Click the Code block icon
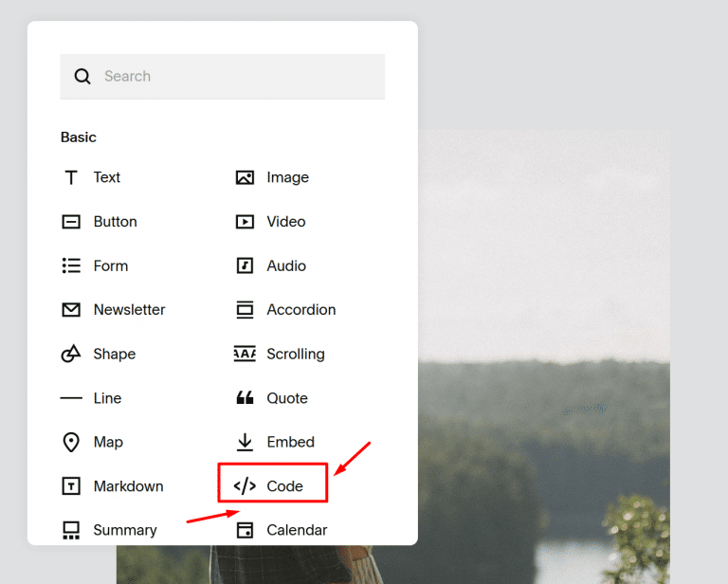This screenshot has width=728, height=584. pos(245,486)
